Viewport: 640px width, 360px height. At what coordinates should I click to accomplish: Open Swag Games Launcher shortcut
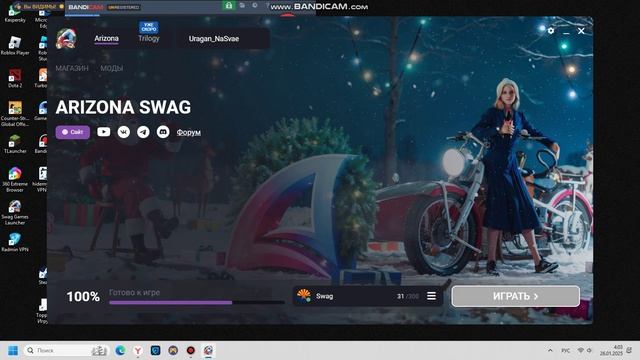click(15, 213)
